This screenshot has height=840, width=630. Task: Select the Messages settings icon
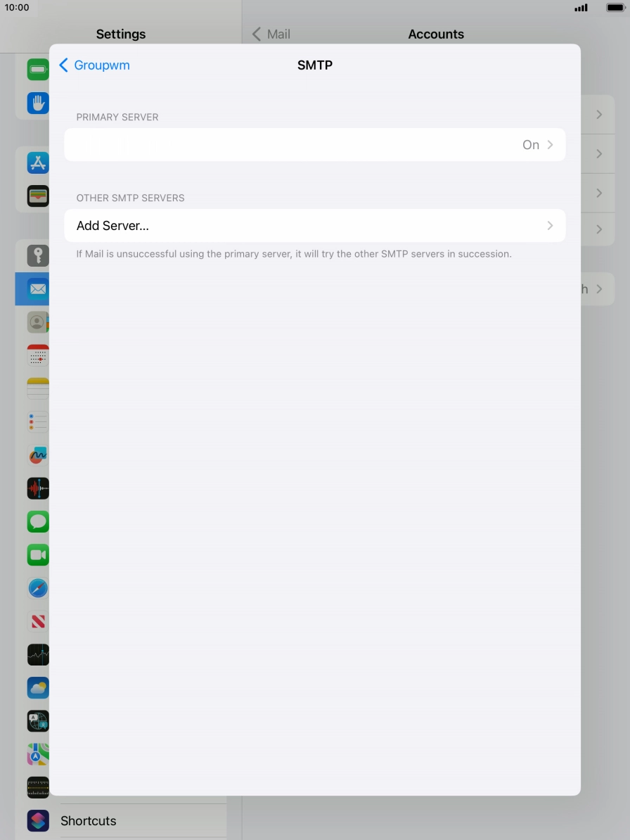coord(37,521)
